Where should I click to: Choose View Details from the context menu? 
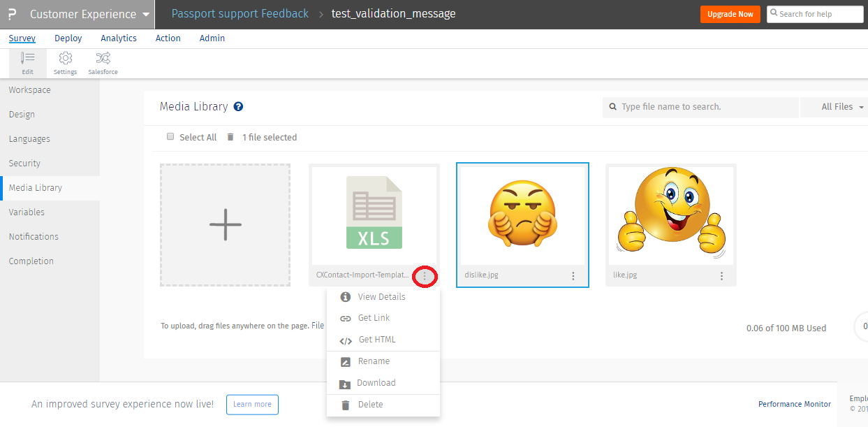pyautogui.click(x=383, y=297)
